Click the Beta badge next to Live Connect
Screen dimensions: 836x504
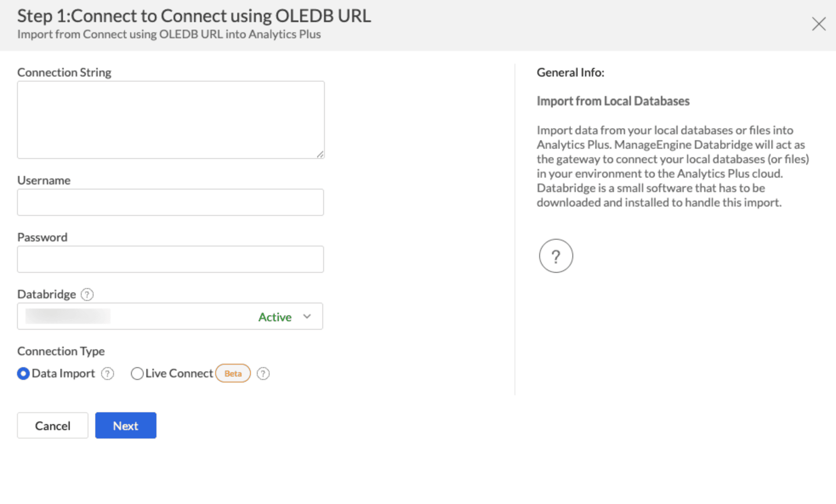tap(233, 374)
